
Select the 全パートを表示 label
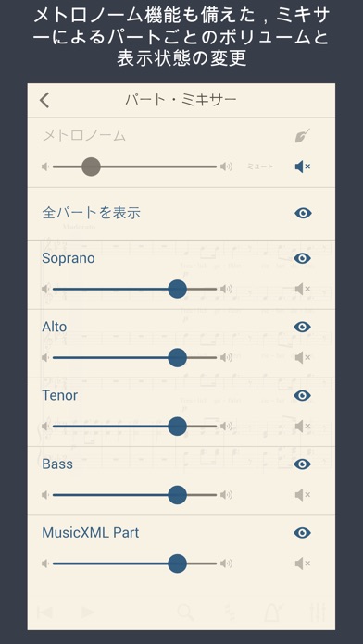coord(92,213)
